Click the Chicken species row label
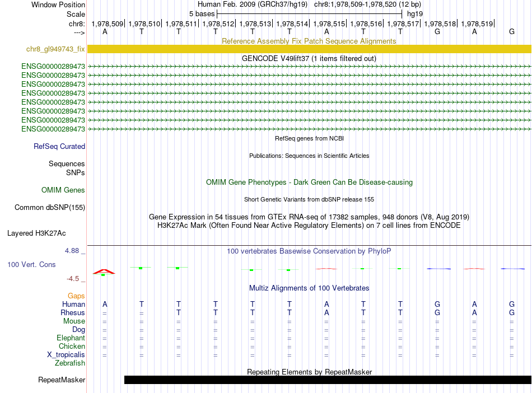 (72, 346)
